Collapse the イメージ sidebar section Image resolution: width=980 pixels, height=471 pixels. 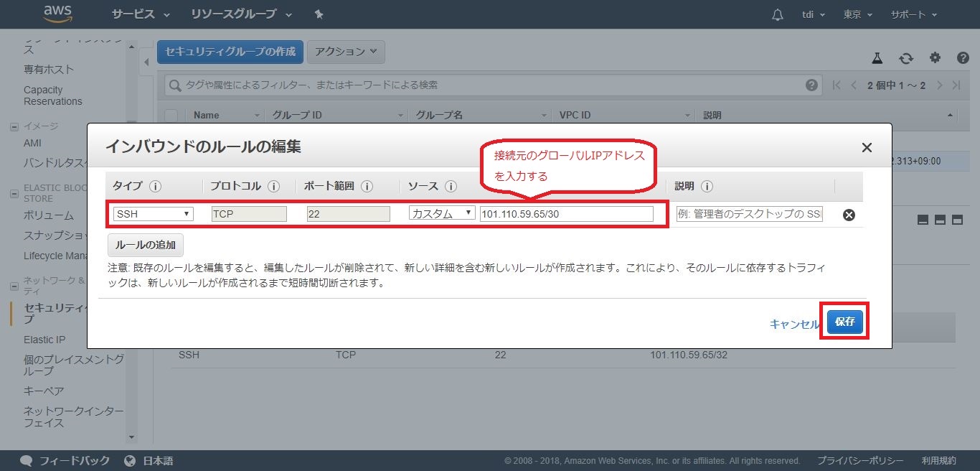tap(14, 126)
